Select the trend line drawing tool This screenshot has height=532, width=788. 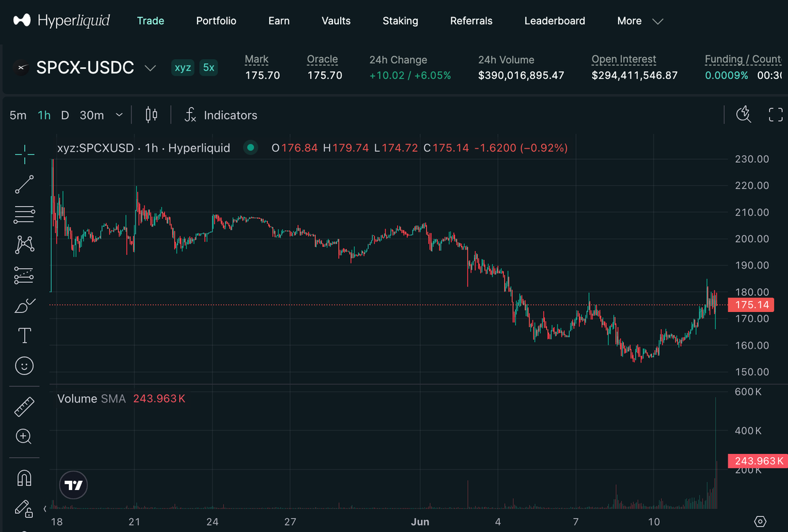tap(24, 185)
